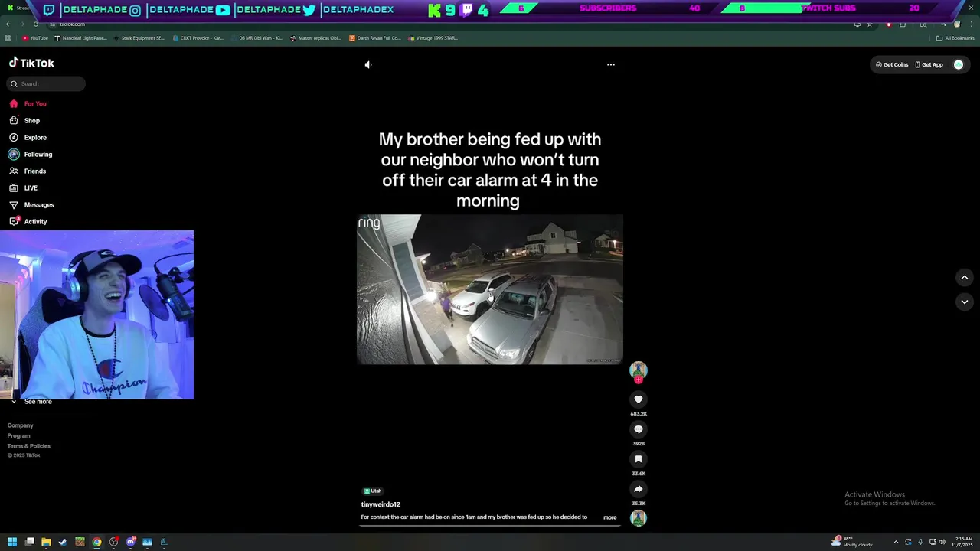
Task: Reload the browser page
Action: pos(35,24)
